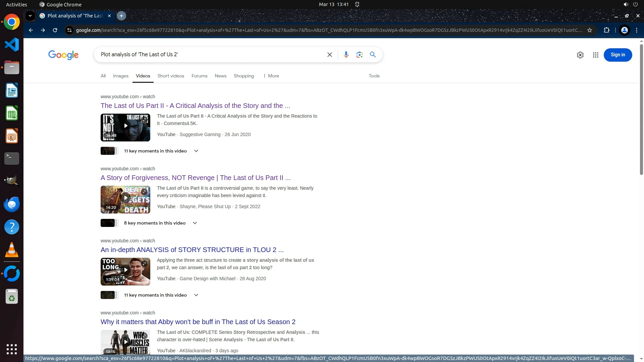644x362 pixels.
Task: Reload the current page
Action: tap(55, 30)
